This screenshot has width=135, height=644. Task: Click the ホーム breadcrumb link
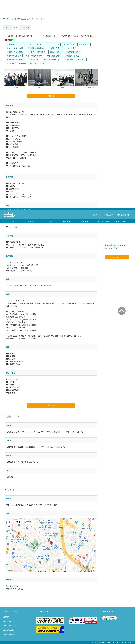(6, 19)
